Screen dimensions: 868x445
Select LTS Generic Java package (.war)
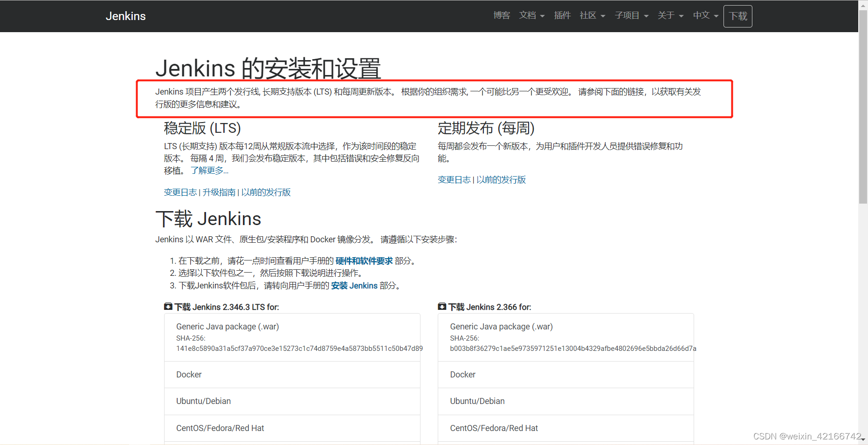(x=292, y=337)
